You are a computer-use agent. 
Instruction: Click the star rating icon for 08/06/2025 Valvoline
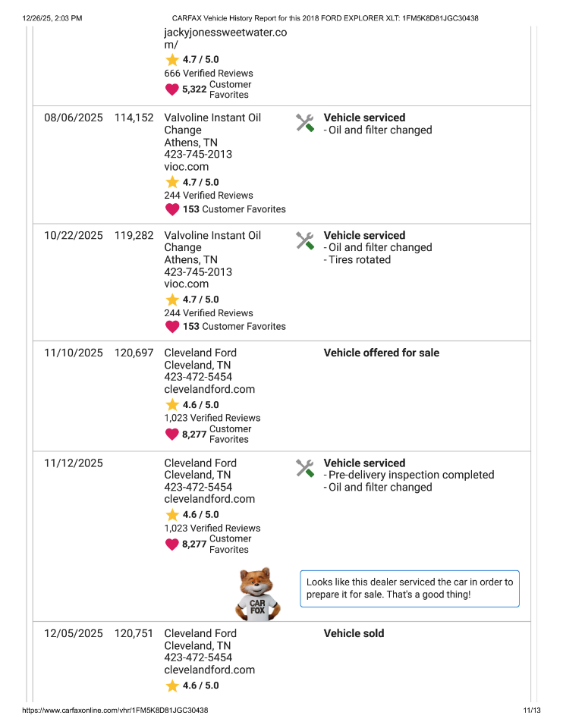click(172, 182)
